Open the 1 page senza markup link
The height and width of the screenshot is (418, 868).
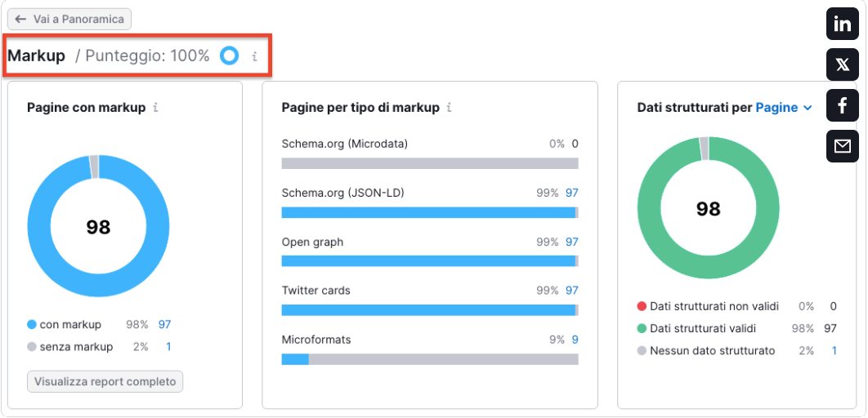click(x=168, y=347)
